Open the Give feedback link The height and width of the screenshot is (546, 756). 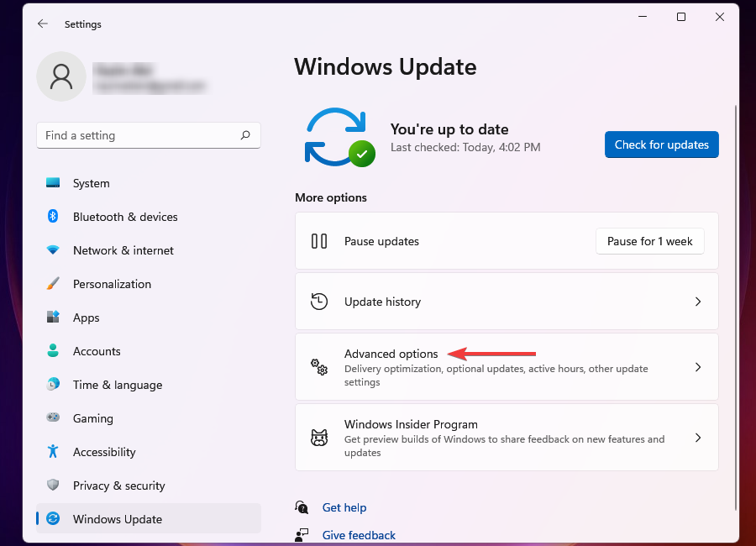(359, 535)
